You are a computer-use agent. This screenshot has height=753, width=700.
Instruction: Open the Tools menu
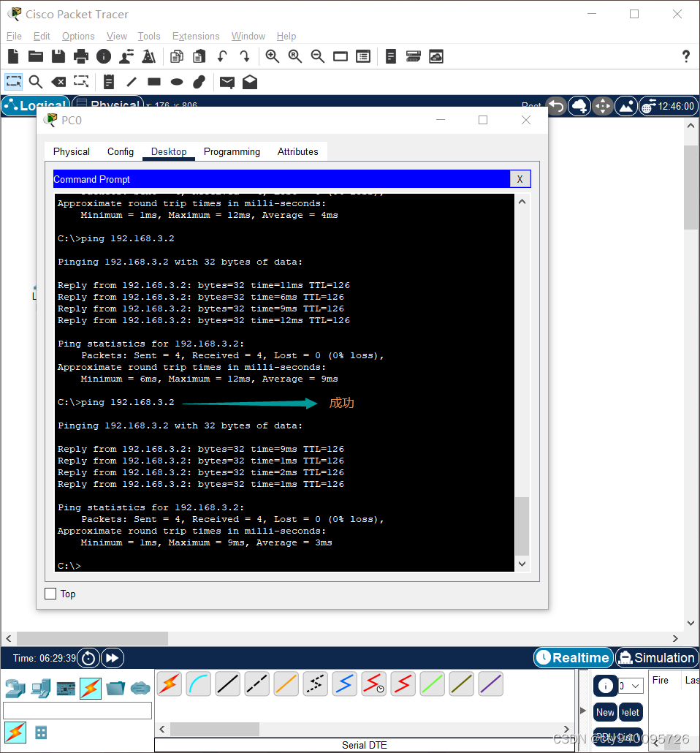149,36
